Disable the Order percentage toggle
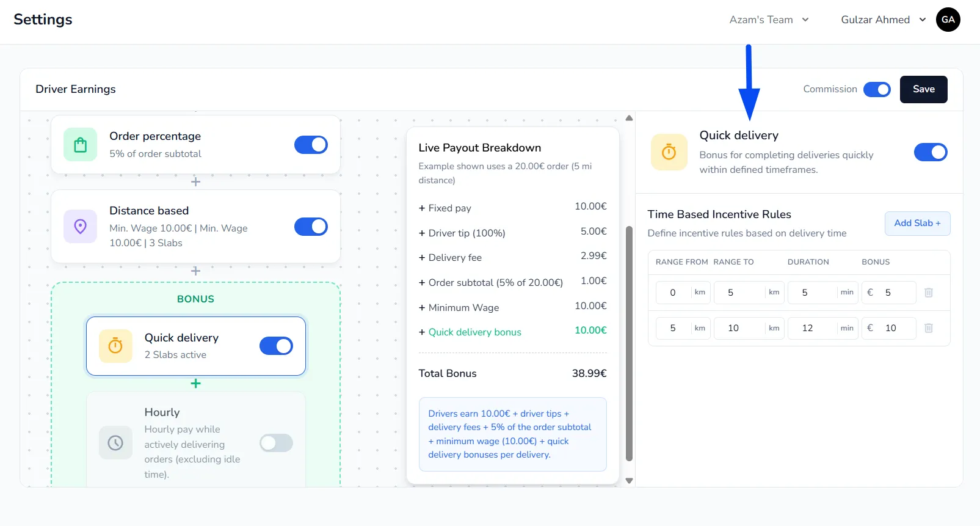 (311, 145)
